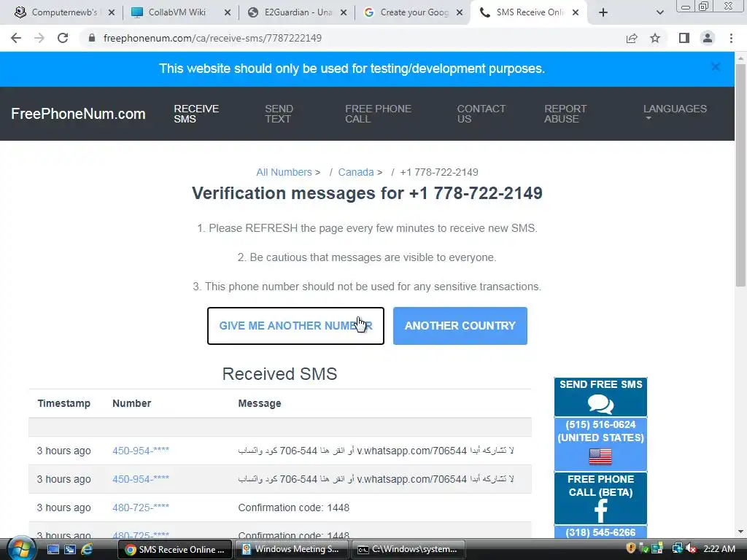The height and width of the screenshot is (560, 747).
Task: Close the E2Guardian tab
Action: click(344, 12)
